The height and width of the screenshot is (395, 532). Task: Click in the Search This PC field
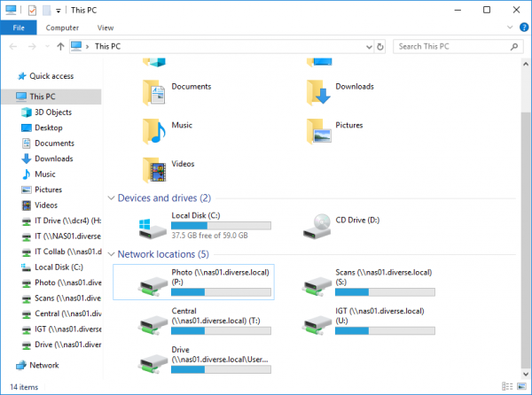point(448,46)
